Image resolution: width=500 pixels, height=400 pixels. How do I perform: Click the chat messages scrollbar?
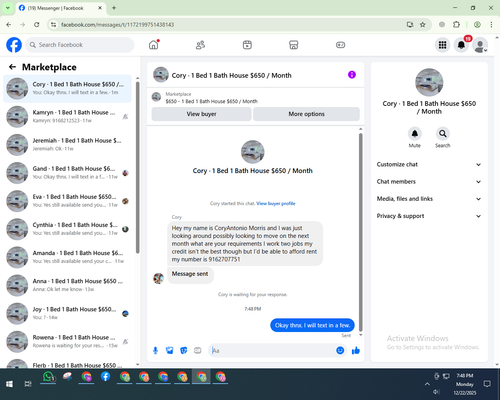(x=360, y=232)
